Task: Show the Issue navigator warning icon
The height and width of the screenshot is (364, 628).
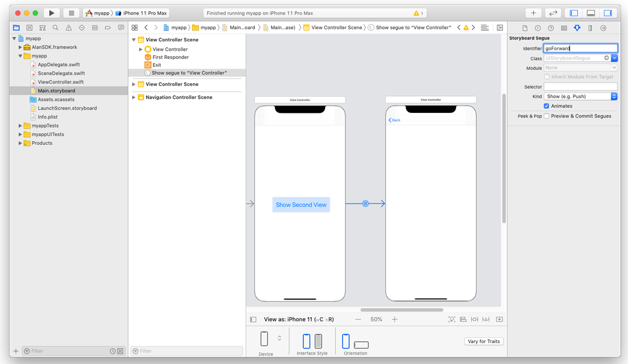Action: (69, 27)
